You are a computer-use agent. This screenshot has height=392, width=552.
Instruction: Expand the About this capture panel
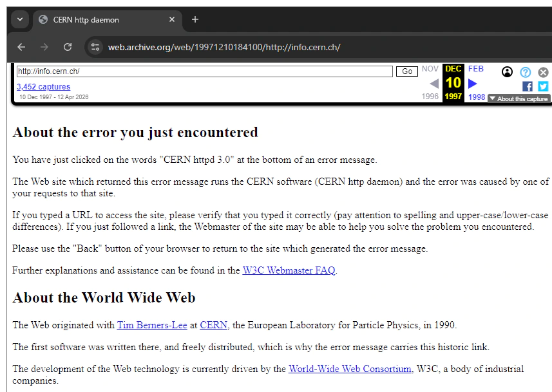519,98
